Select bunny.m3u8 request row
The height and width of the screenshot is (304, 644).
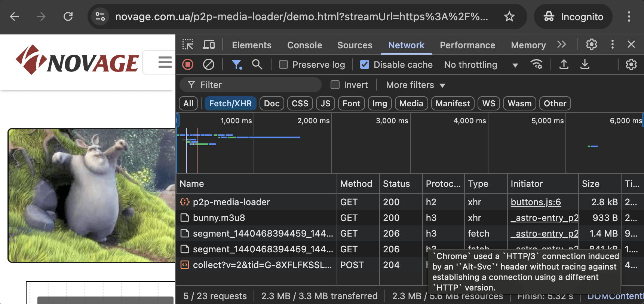click(x=410, y=218)
